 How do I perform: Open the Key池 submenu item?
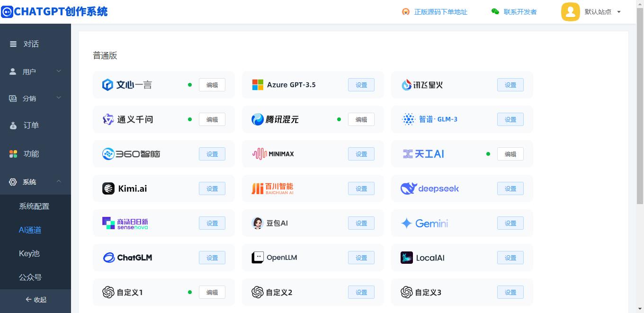pos(29,254)
